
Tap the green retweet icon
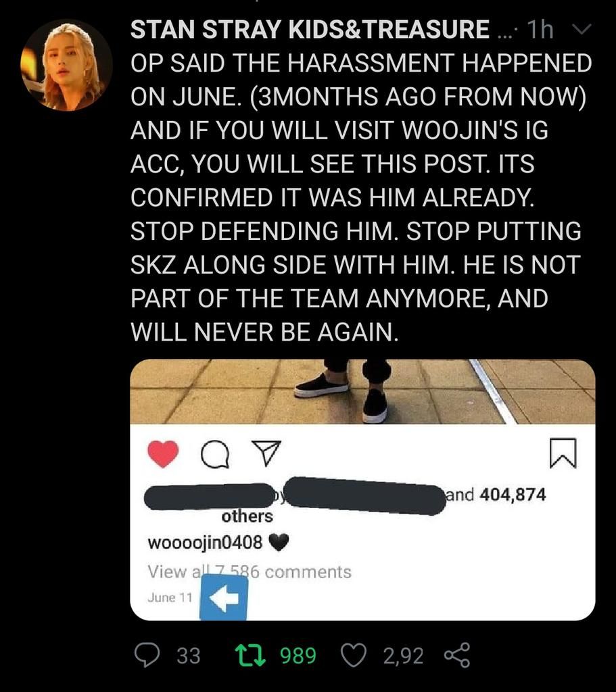pos(250,655)
